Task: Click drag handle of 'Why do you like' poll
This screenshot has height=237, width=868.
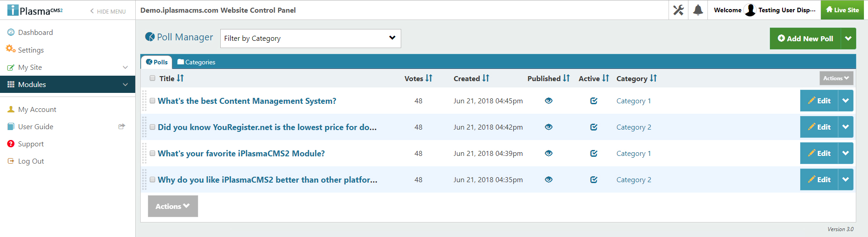Action: pyautogui.click(x=144, y=179)
